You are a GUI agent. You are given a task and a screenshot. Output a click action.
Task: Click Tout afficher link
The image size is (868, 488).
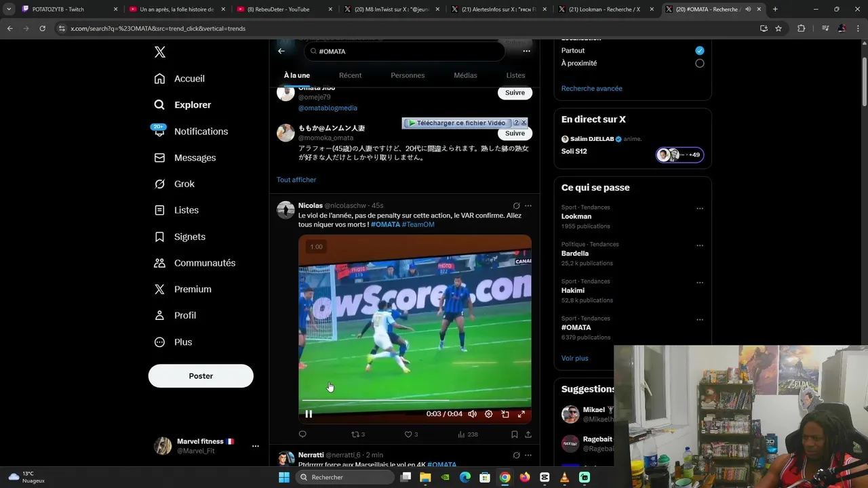click(x=296, y=180)
